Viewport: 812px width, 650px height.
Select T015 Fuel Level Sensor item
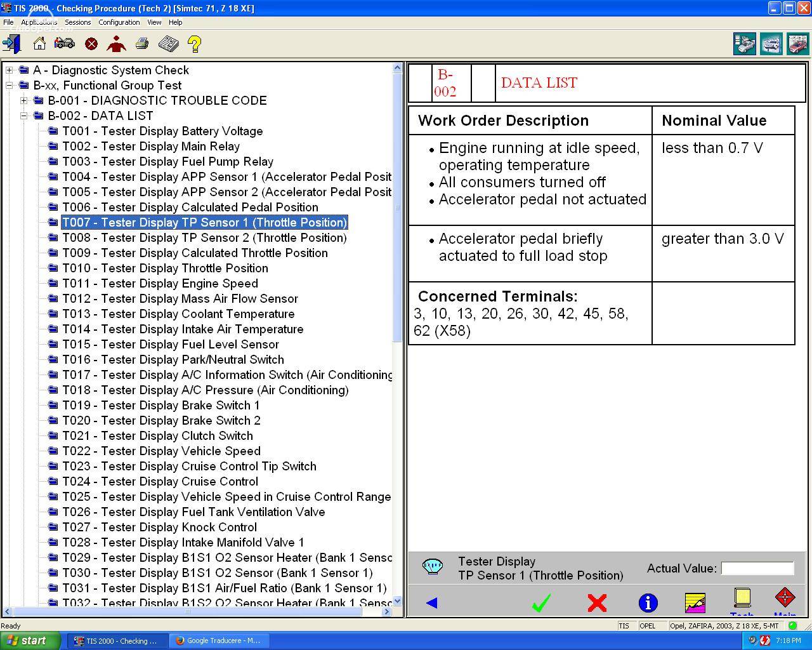171,344
